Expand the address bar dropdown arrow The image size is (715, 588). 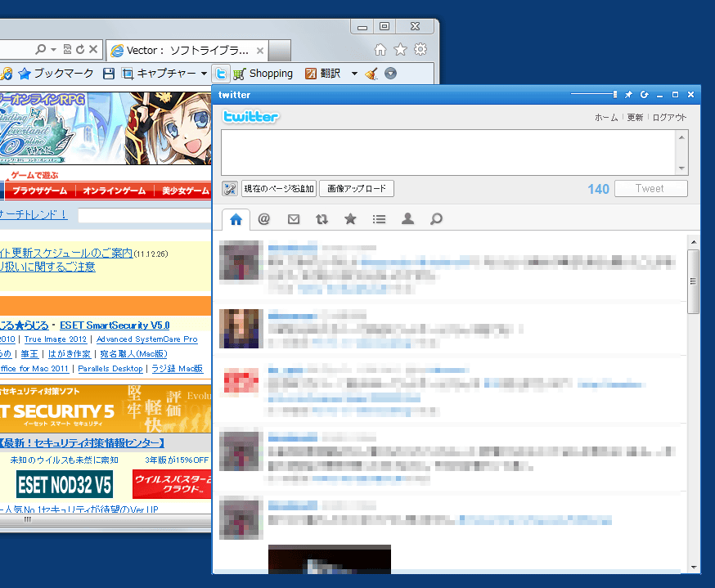53,49
